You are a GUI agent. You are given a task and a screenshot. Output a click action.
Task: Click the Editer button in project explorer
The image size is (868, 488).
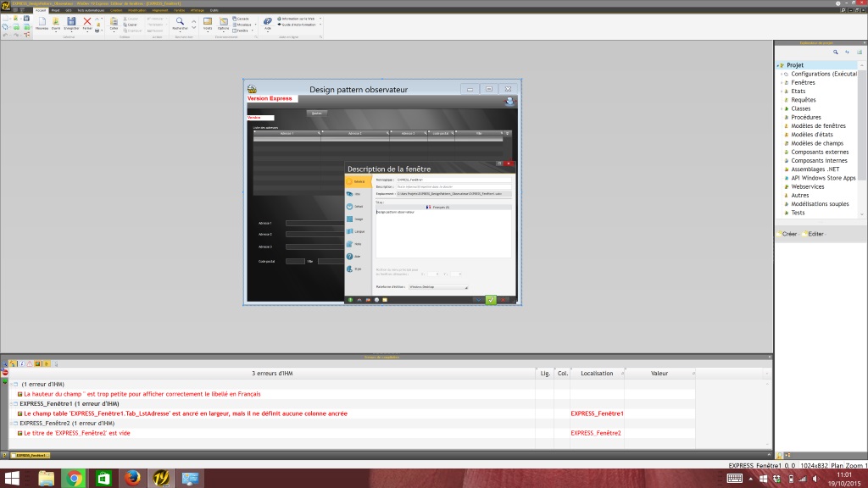pos(814,234)
